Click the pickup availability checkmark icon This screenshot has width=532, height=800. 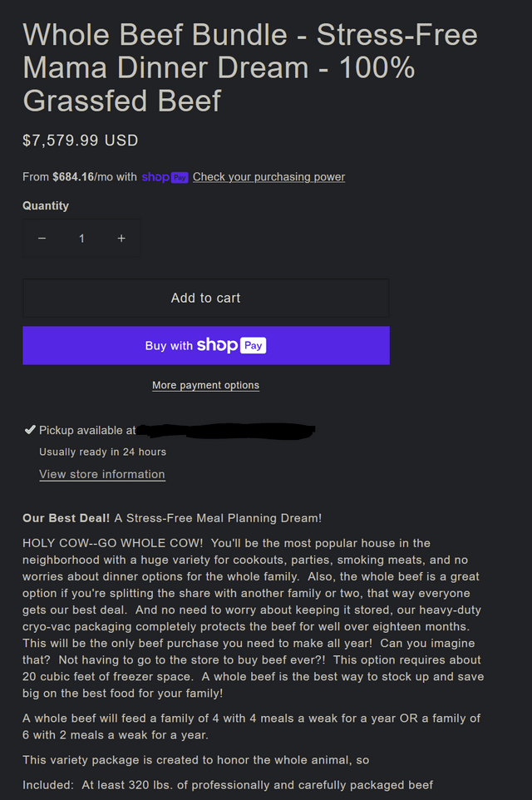coord(30,430)
